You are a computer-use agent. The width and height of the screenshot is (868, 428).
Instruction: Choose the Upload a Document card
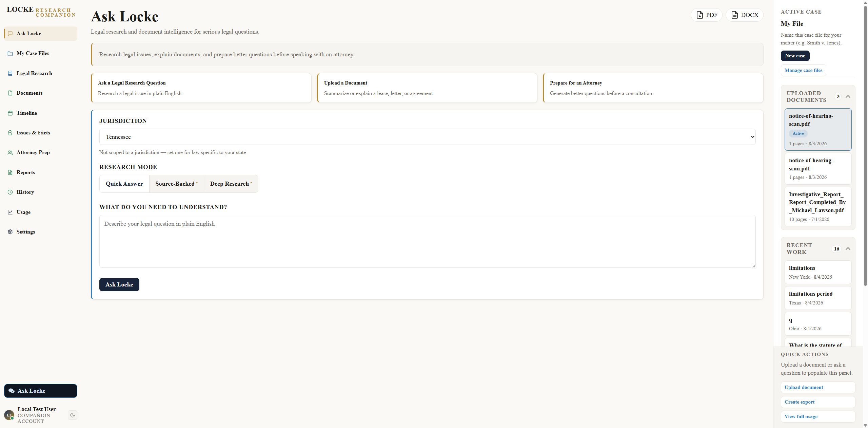[427, 88]
